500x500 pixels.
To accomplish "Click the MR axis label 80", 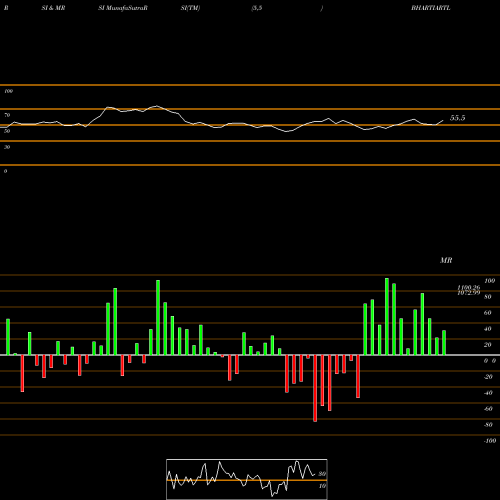I will tap(487, 297).
